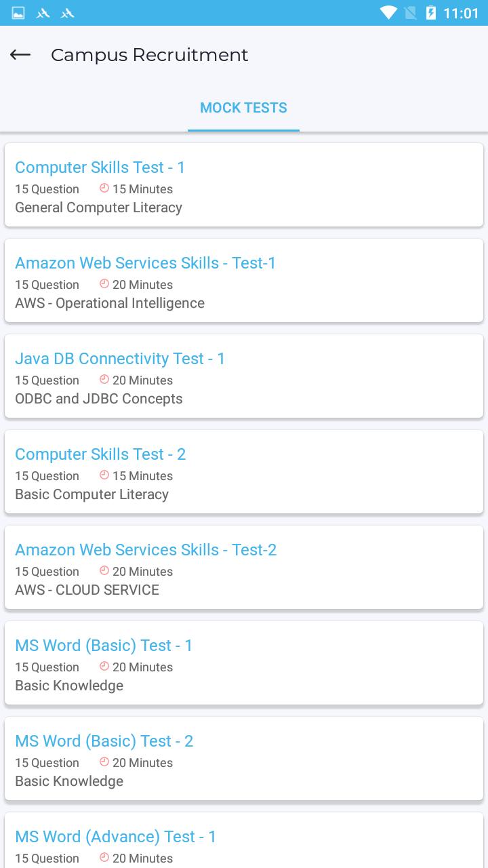This screenshot has height=868, width=488.
Task: Open Computer Skills Test - 1
Action: point(100,167)
